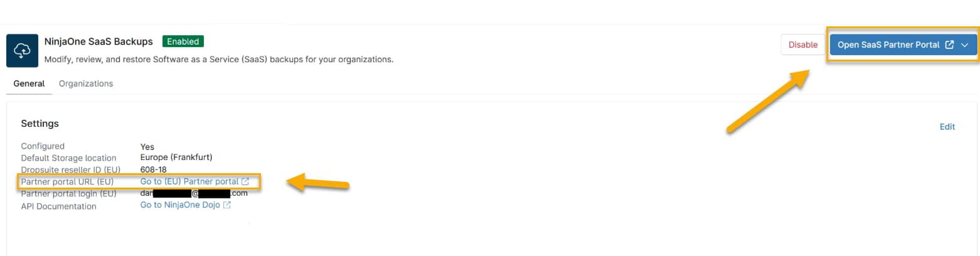Click external-link icon inside Open SaaS Partner Portal button
This screenshot has height=256, width=980.
[x=949, y=45]
